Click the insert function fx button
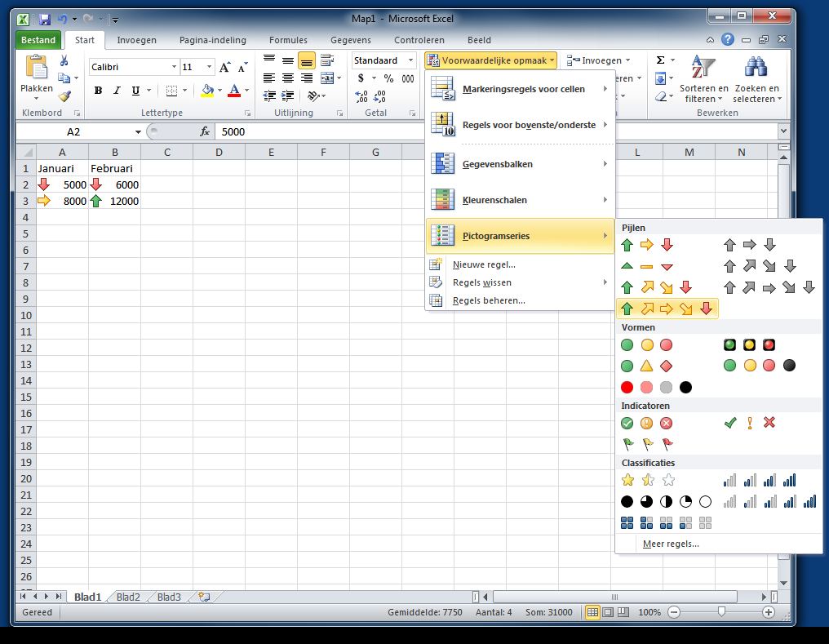Viewport: 829px width, 644px height. pyautogui.click(x=205, y=131)
